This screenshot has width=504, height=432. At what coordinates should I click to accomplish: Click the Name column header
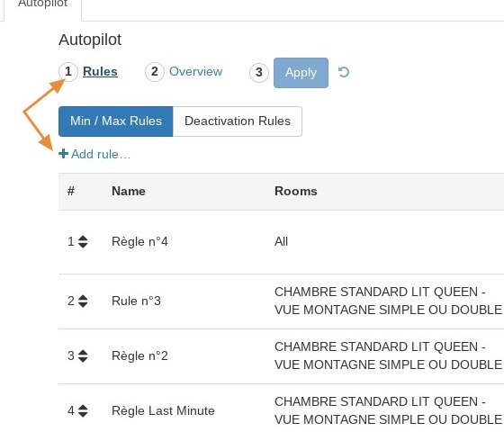128,191
